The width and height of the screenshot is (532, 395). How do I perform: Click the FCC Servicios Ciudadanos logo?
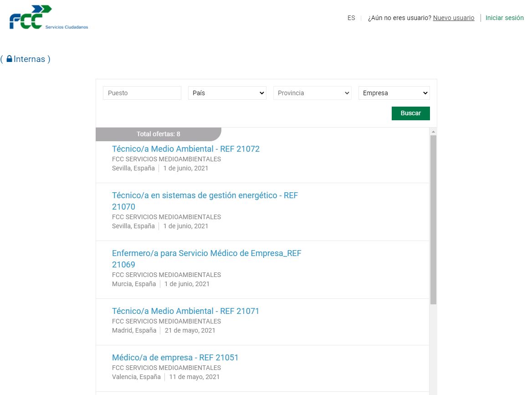click(x=48, y=18)
